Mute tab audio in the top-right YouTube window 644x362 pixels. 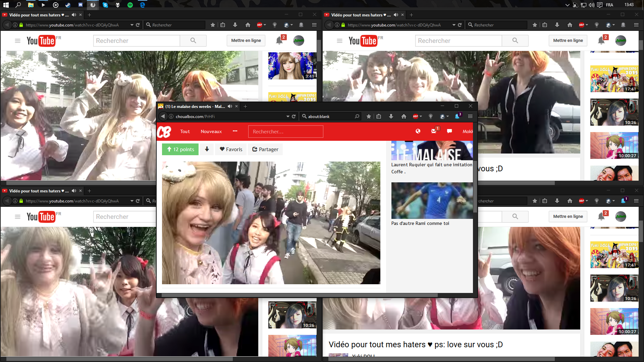click(x=396, y=15)
